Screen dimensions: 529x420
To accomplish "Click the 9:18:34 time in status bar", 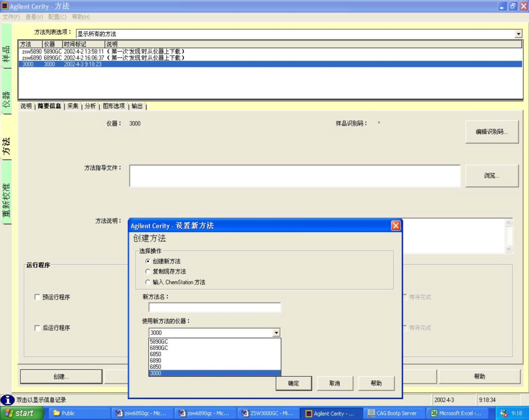I will point(487,400).
